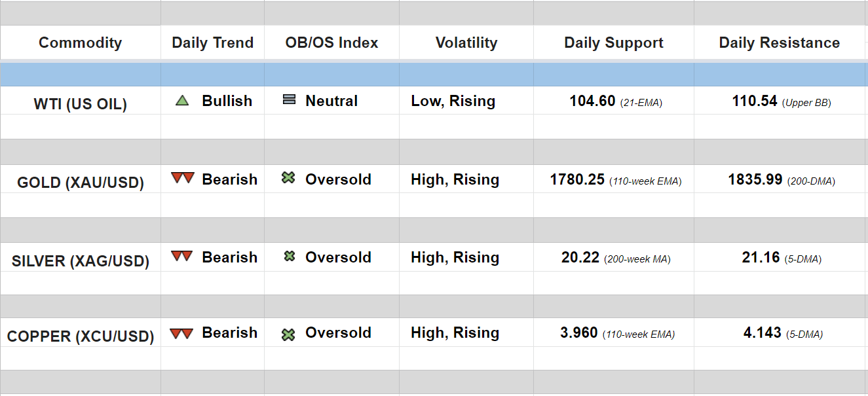Click the SILVER (XAG/USD) cell

click(x=80, y=261)
